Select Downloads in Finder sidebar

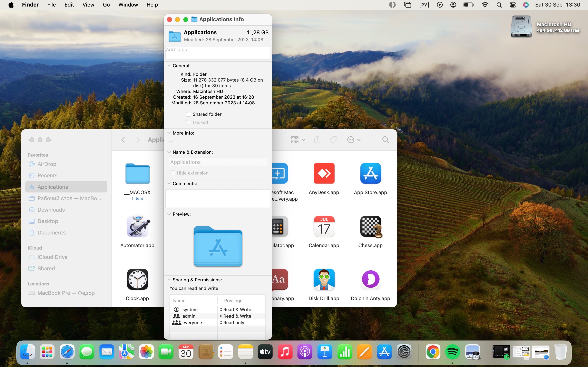[x=51, y=210]
